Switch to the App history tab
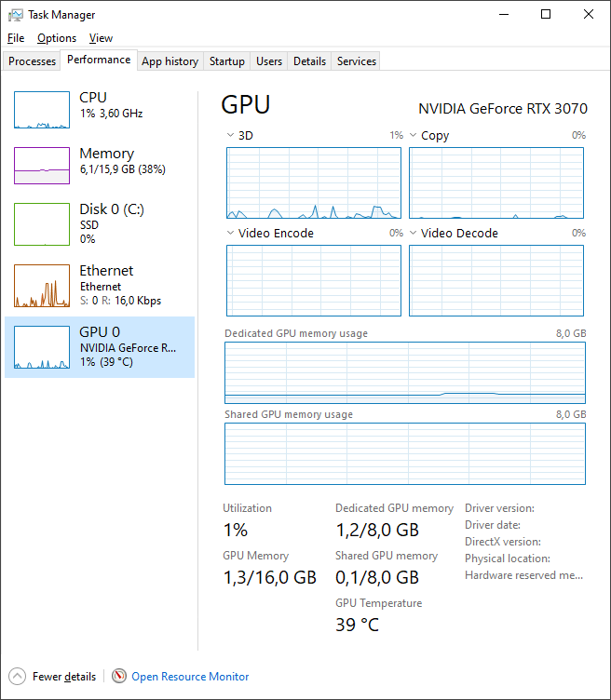Viewport: 611px width, 700px height. [170, 61]
